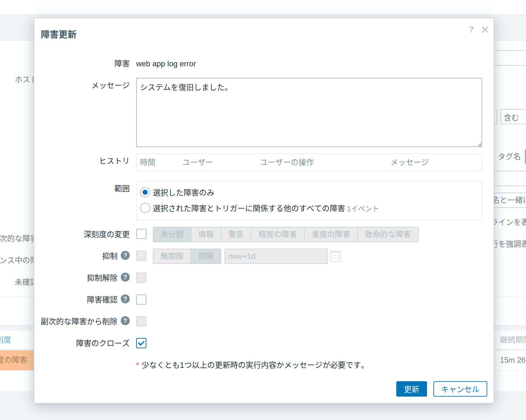Uncheck the 障害のクローズ checkbox
This screenshot has height=420, width=526.
pos(141,343)
